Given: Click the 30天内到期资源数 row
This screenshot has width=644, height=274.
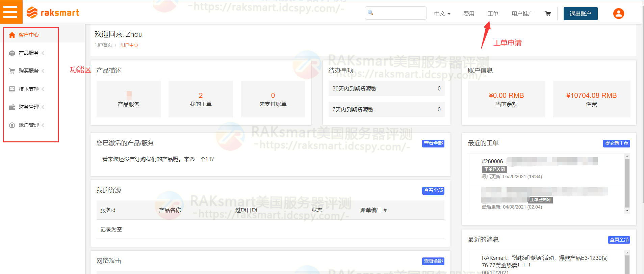Looking at the screenshot, I should [386, 88].
